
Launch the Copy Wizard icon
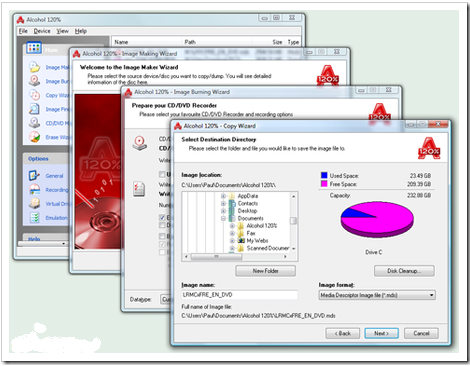tap(34, 95)
